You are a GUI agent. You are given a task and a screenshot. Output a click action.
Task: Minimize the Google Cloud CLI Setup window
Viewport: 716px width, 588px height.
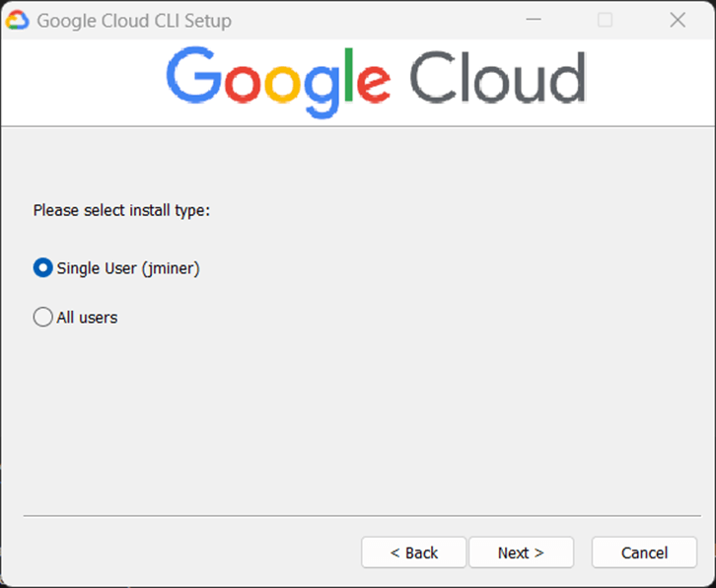tap(533, 20)
